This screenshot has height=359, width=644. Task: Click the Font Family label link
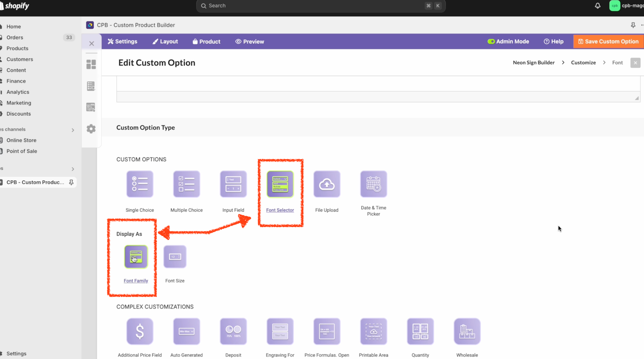pos(136,281)
